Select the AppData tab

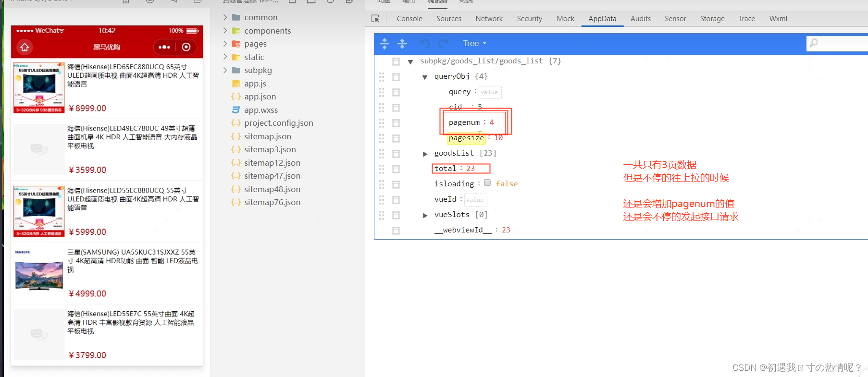(x=602, y=19)
